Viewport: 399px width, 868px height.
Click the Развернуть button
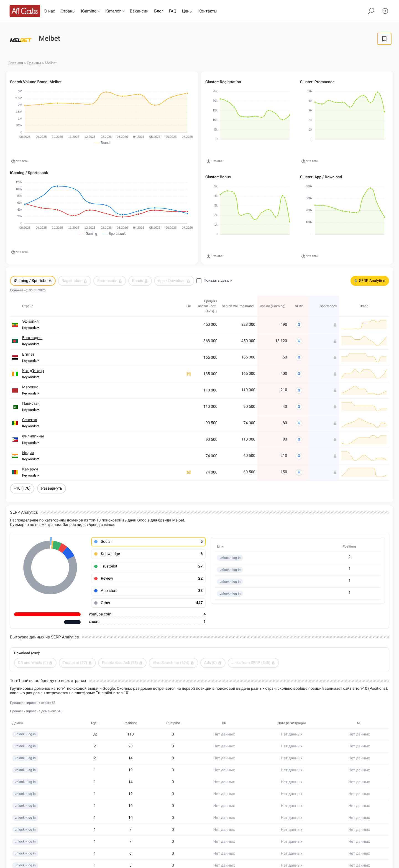(x=52, y=488)
